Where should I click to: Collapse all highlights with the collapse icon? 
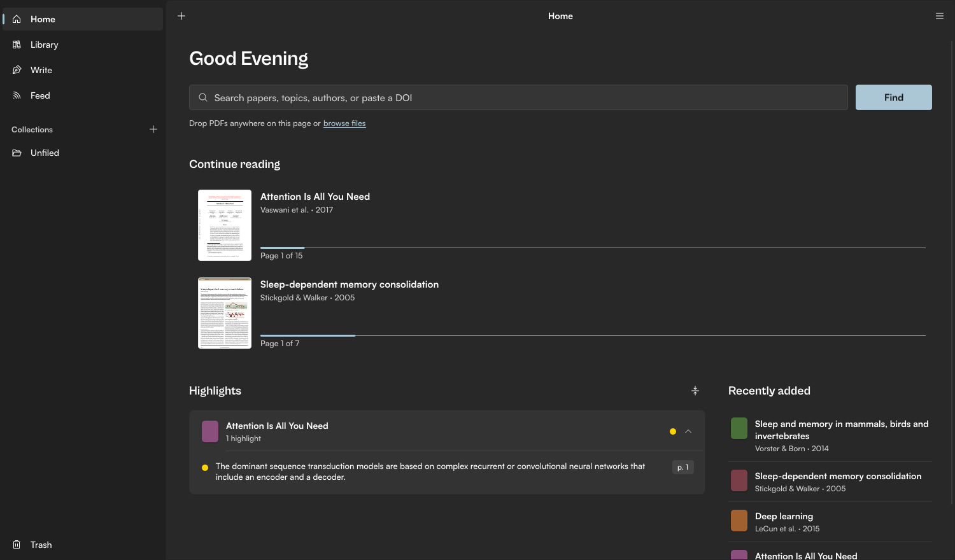(695, 391)
